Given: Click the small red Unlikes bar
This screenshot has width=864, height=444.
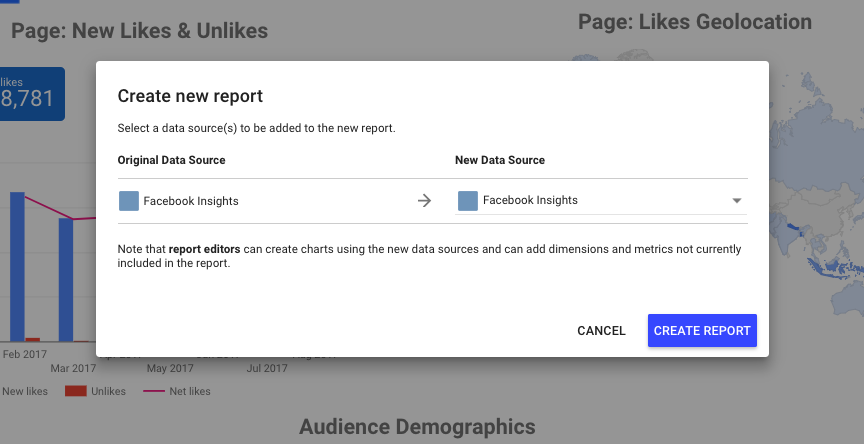Looking at the screenshot, I should click(x=33, y=340).
